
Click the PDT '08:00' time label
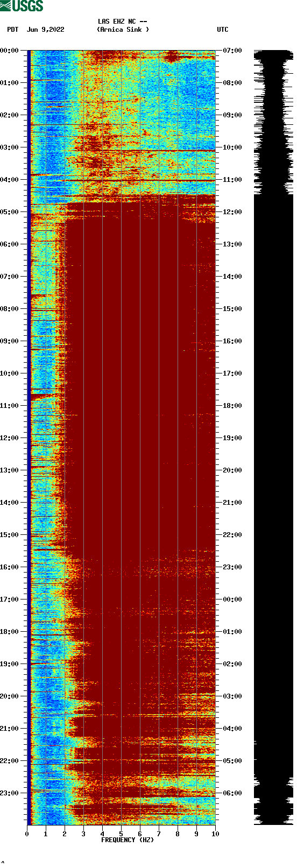coord(10,309)
